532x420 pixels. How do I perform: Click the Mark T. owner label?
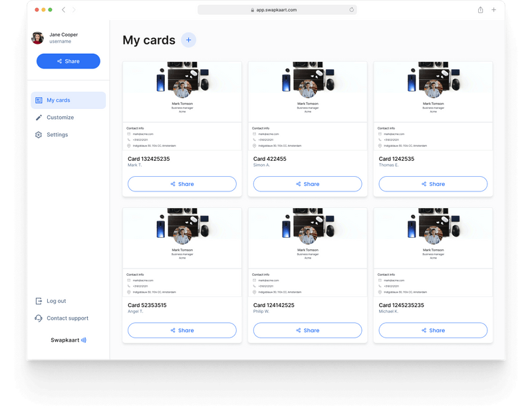(135, 165)
